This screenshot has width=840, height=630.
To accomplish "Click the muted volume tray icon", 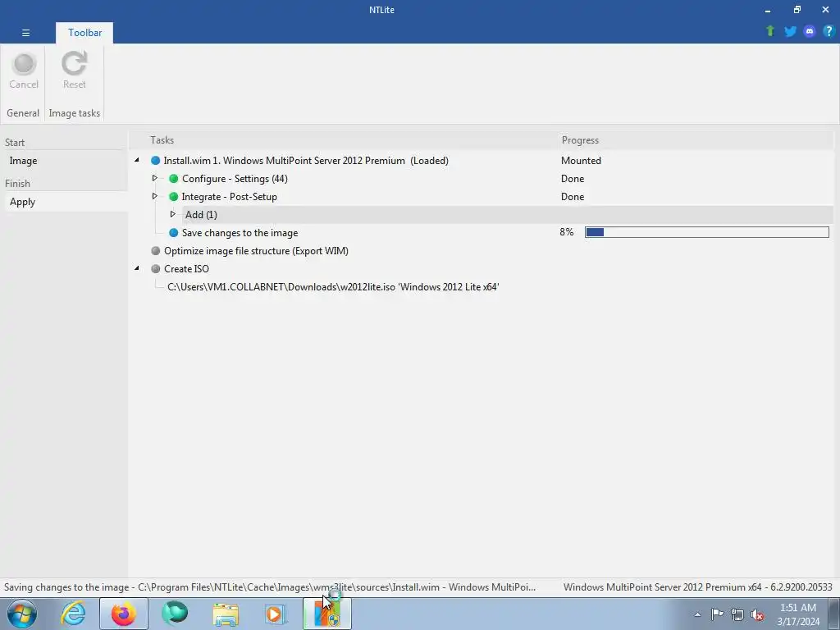I will pos(757,614).
